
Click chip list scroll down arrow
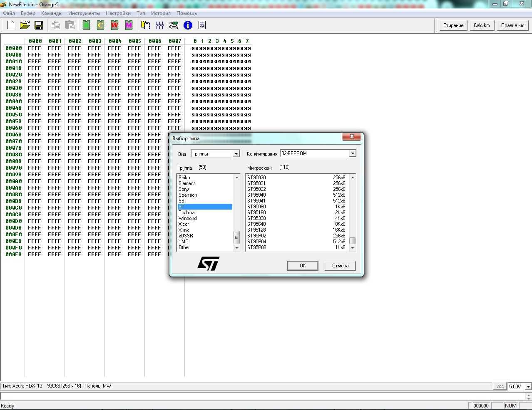click(353, 248)
